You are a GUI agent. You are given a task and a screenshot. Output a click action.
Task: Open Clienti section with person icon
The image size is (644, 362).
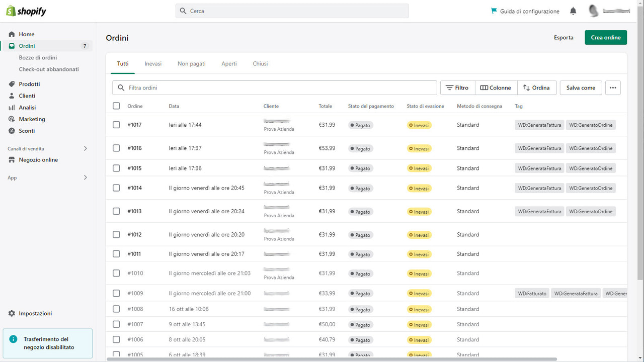point(12,96)
